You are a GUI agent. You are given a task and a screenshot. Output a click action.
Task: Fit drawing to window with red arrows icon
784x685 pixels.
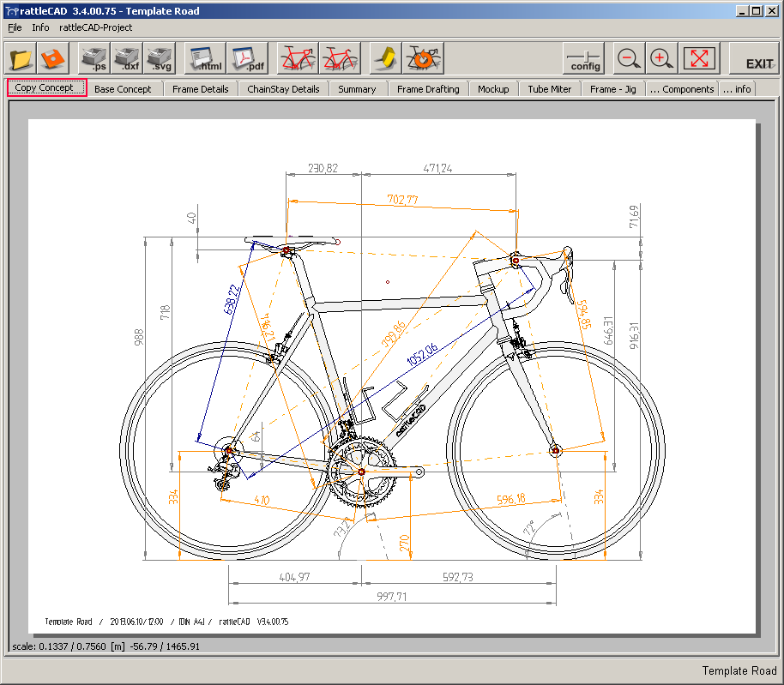click(699, 58)
